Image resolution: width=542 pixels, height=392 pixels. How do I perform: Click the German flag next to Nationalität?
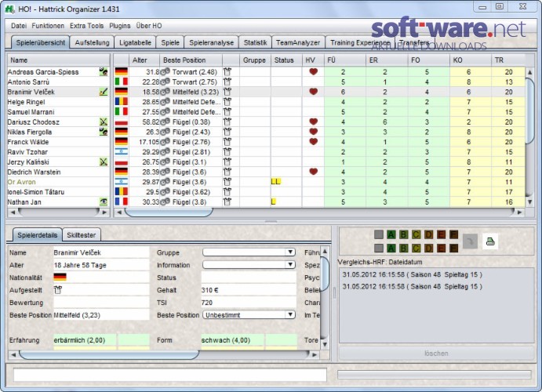(x=60, y=278)
